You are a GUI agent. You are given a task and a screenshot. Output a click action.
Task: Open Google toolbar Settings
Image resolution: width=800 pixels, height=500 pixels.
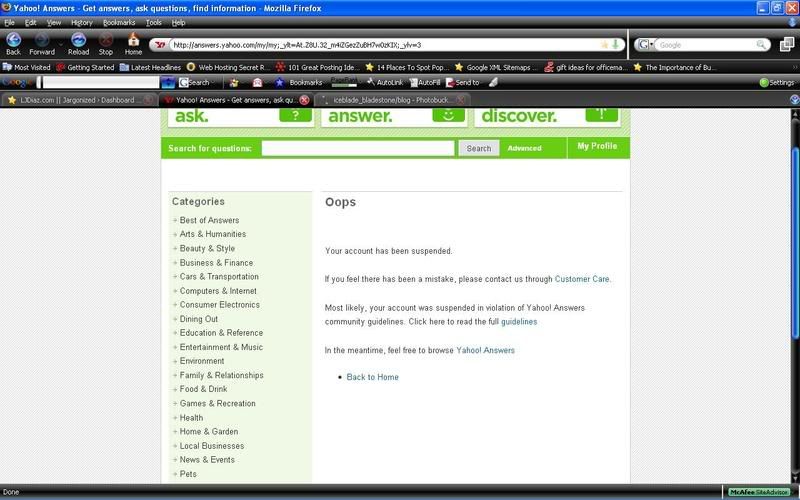point(777,82)
